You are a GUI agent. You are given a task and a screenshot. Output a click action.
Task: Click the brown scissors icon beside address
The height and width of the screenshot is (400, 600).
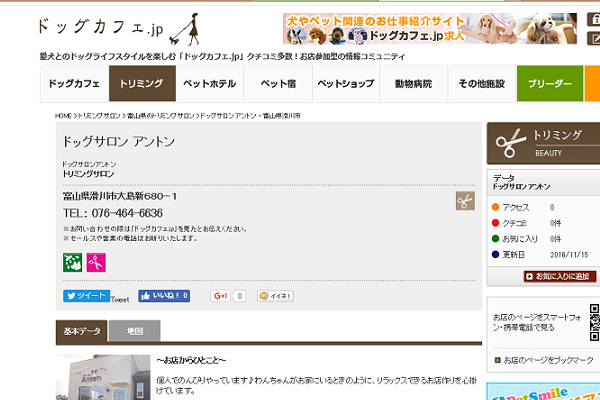[465, 201]
